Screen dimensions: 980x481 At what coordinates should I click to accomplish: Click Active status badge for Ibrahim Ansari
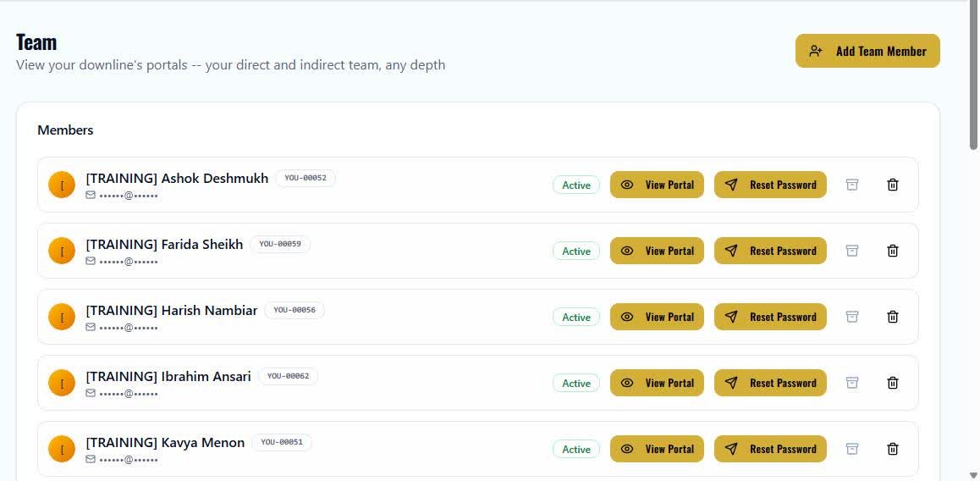tap(576, 384)
